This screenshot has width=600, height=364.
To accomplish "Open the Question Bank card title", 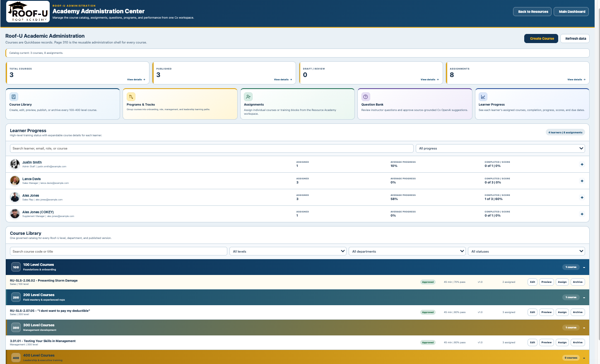I will point(372,105).
